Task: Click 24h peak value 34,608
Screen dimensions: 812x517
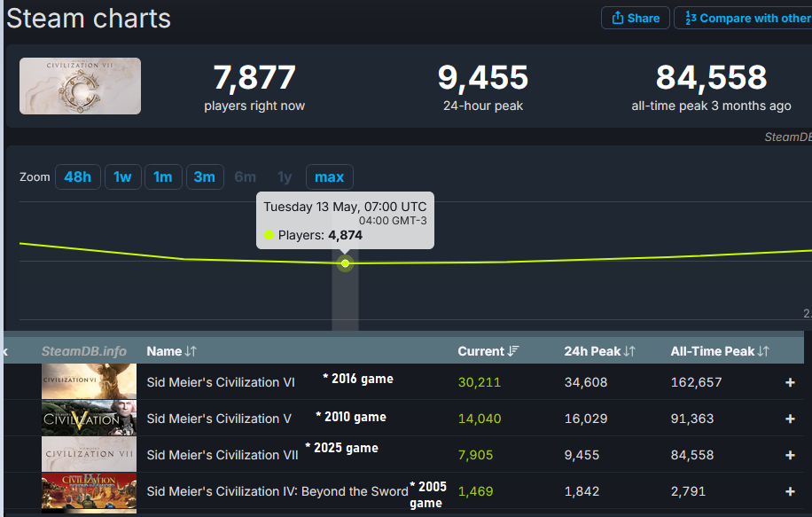Action: 586,382
